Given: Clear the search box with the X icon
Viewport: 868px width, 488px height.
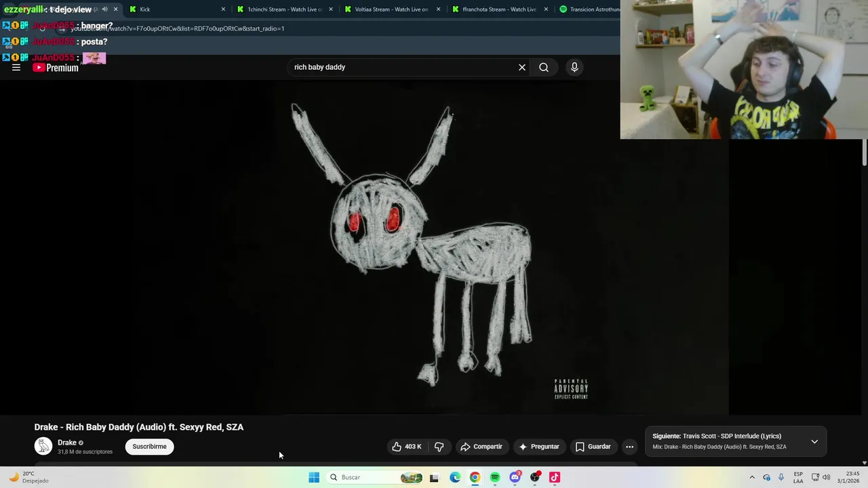Looking at the screenshot, I should (x=522, y=67).
